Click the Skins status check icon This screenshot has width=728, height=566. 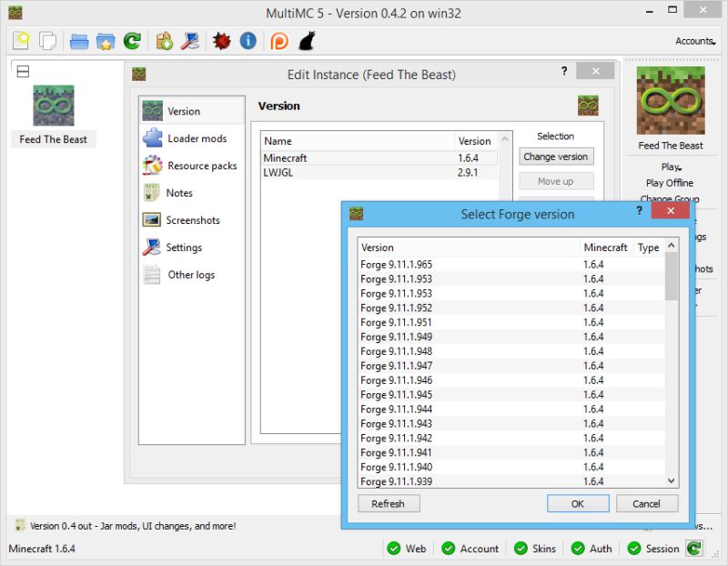click(x=521, y=549)
